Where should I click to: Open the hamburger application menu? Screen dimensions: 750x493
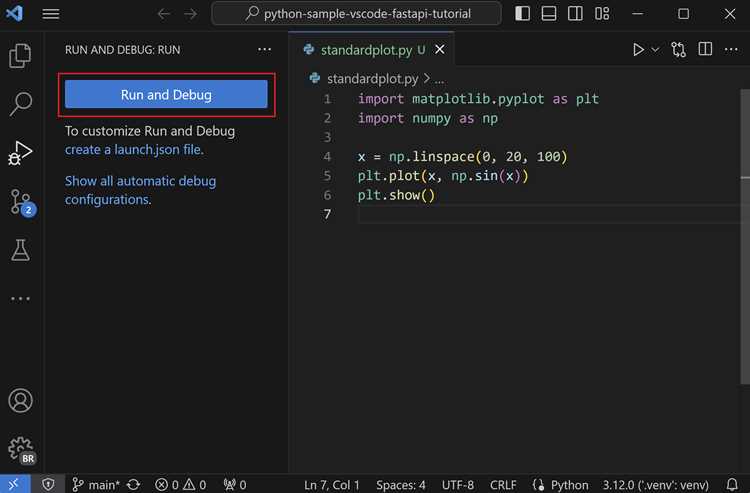[x=51, y=14]
